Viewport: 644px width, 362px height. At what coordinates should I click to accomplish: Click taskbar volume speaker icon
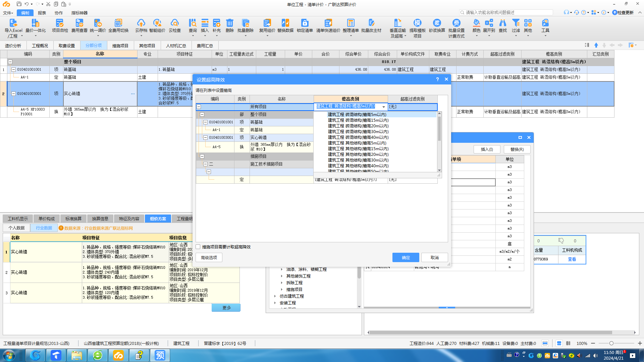[x=595, y=356]
